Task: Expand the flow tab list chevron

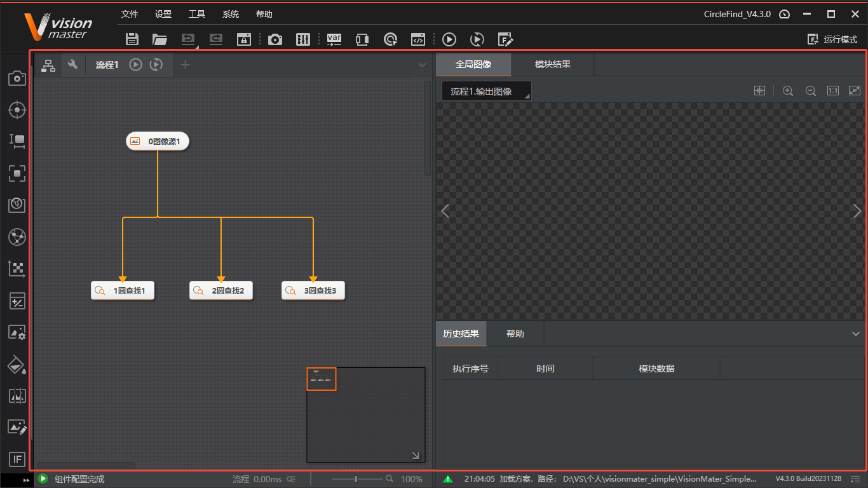Action: click(x=423, y=65)
